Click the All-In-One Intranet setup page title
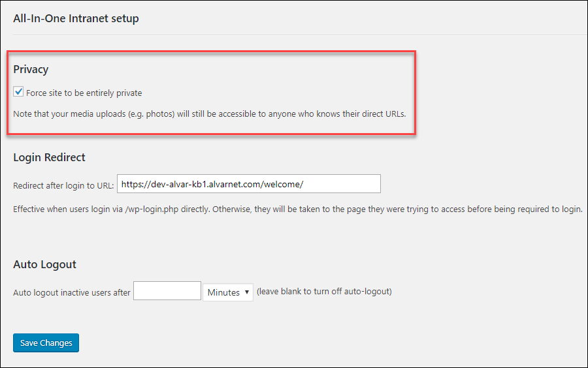Image resolution: width=588 pixels, height=368 pixels. tap(76, 18)
